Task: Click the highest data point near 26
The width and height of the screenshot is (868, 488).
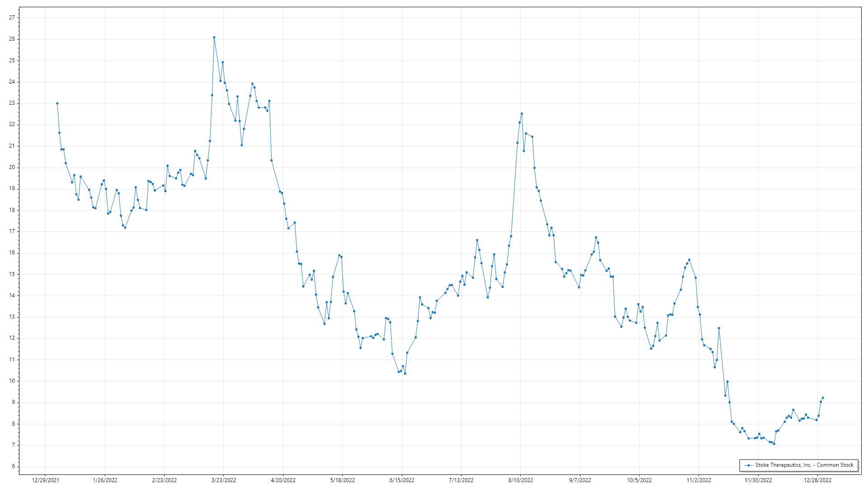Action: pos(214,38)
